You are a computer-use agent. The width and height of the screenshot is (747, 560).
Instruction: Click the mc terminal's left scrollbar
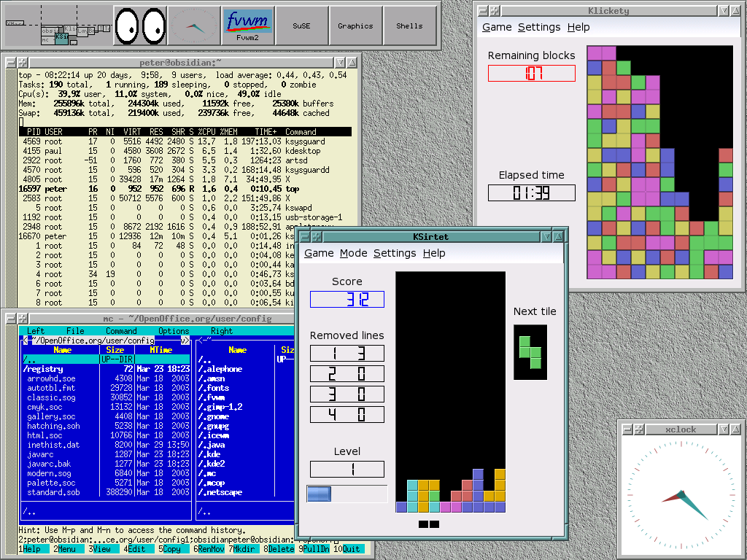pos(11,440)
